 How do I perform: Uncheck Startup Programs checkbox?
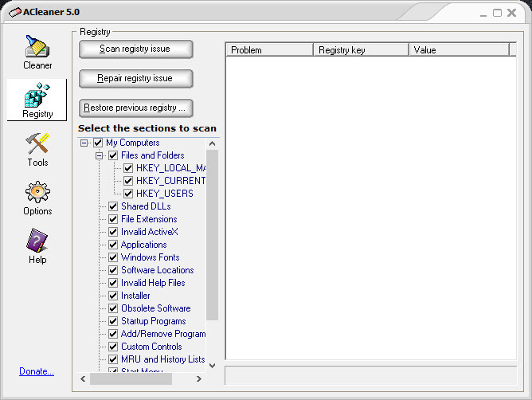coord(113,321)
